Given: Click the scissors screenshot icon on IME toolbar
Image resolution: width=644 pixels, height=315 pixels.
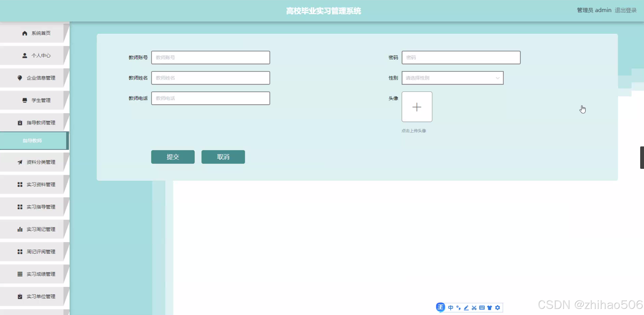Looking at the screenshot, I should tap(474, 307).
